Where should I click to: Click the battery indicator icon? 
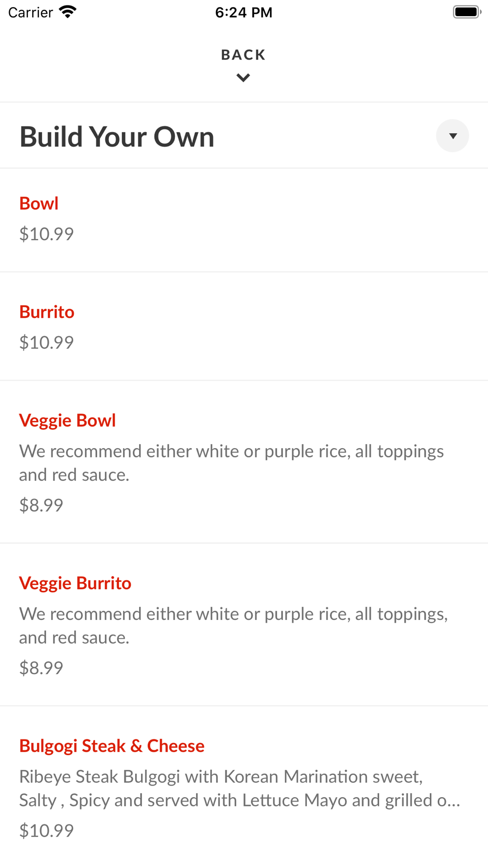467,12
